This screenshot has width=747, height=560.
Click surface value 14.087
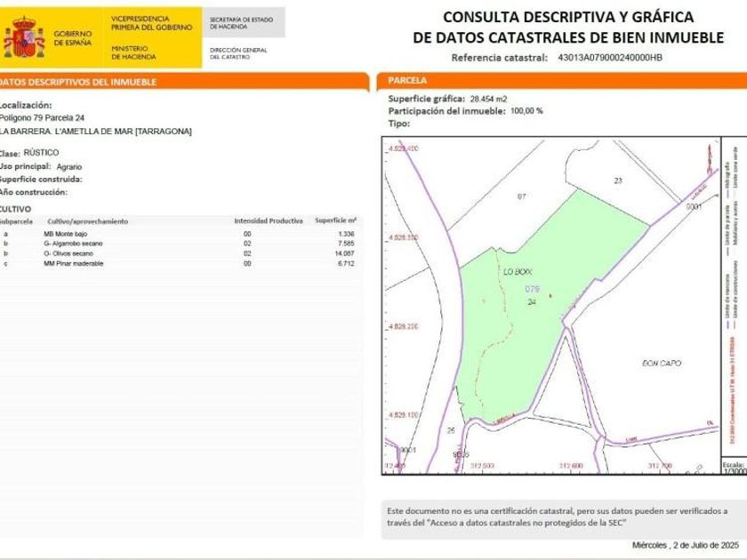pyautogui.click(x=345, y=253)
